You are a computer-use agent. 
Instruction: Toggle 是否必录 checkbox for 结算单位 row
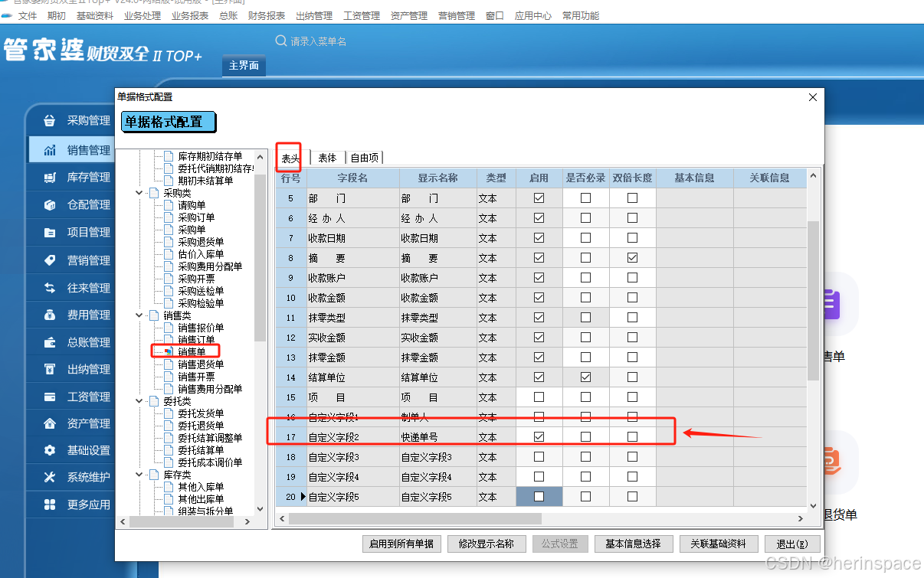[x=585, y=377]
